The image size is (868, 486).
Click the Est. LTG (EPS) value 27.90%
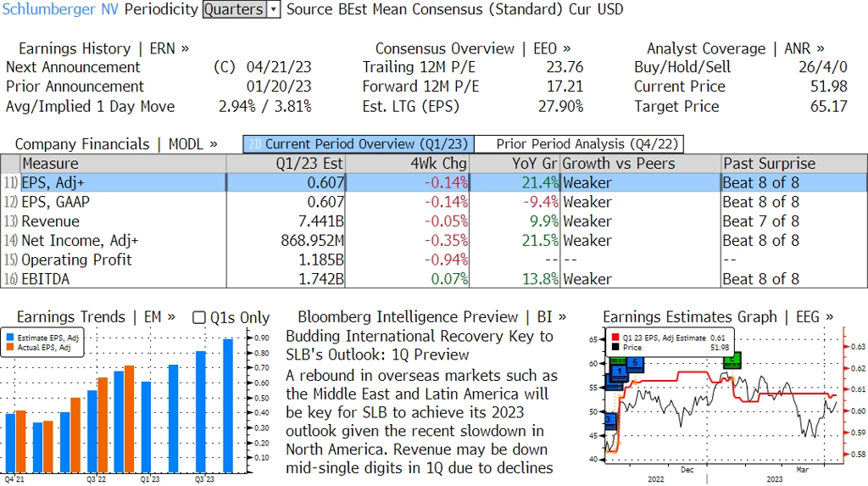561,106
